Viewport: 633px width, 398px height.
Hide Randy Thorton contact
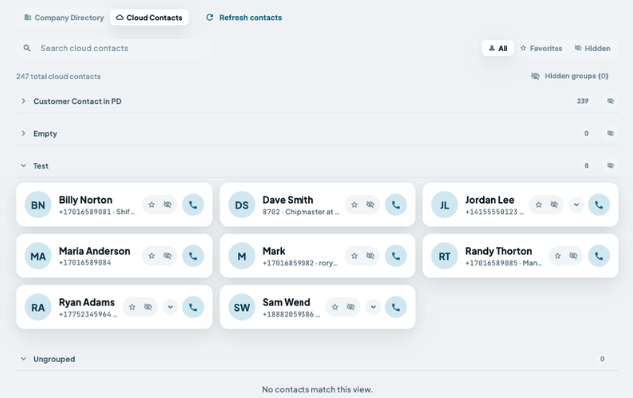[573, 256]
